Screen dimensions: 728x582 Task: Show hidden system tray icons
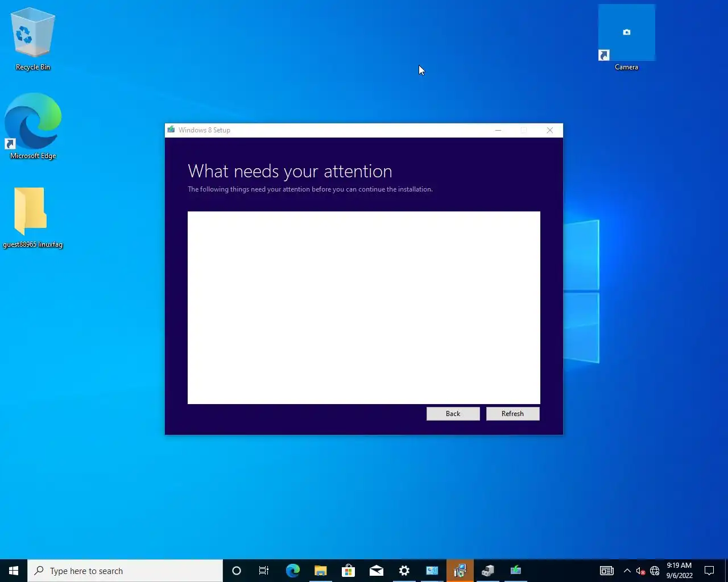click(x=627, y=571)
